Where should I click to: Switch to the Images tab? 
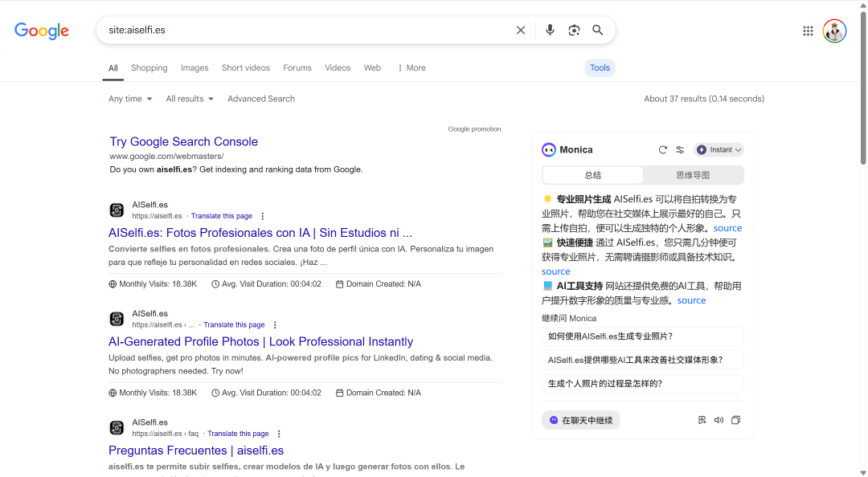click(194, 67)
